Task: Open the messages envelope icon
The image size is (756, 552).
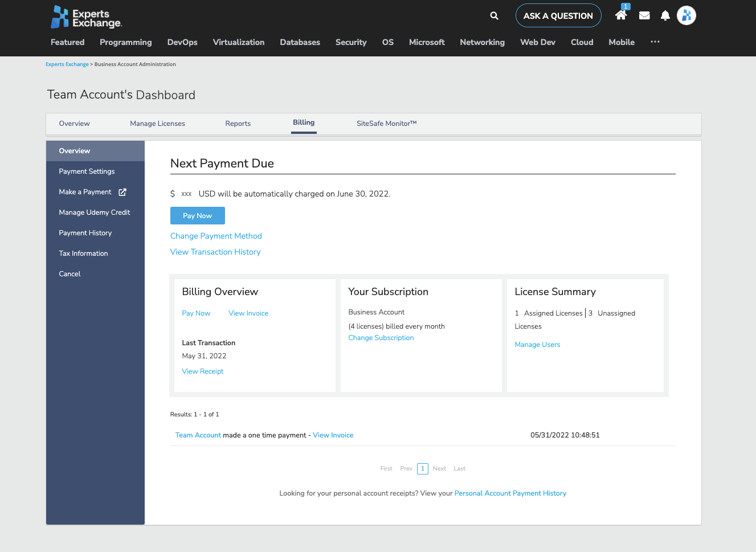Action: click(x=644, y=15)
